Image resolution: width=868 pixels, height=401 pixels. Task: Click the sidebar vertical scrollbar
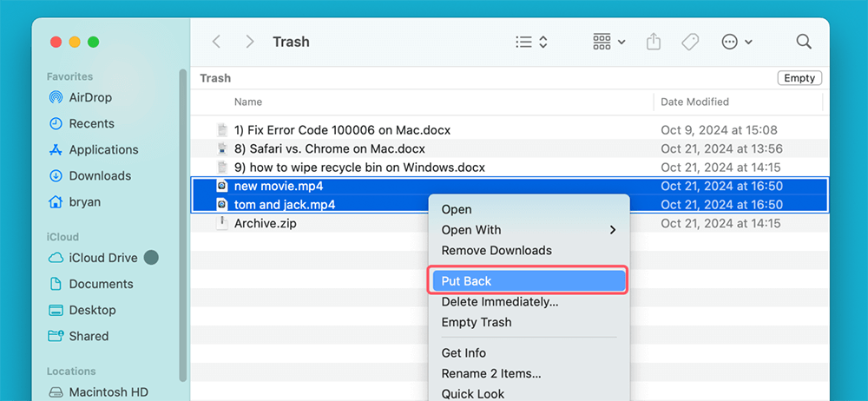(x=182, y=225)
